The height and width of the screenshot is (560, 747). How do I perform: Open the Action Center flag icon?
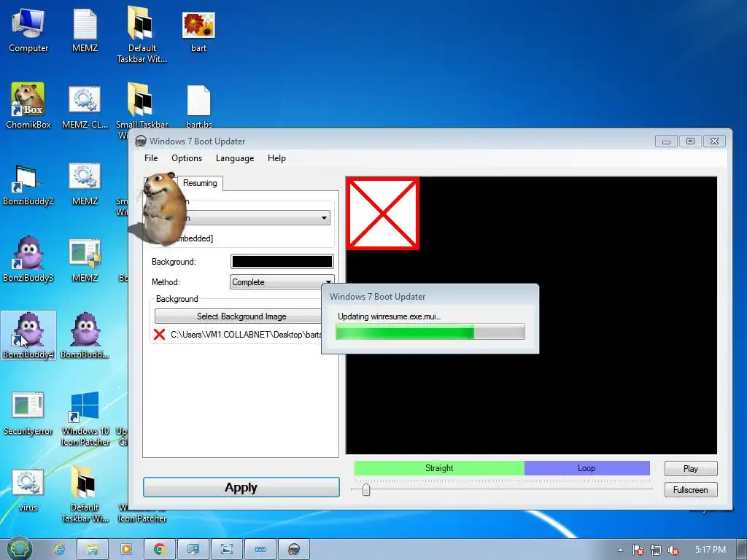(x=638, y=550)
